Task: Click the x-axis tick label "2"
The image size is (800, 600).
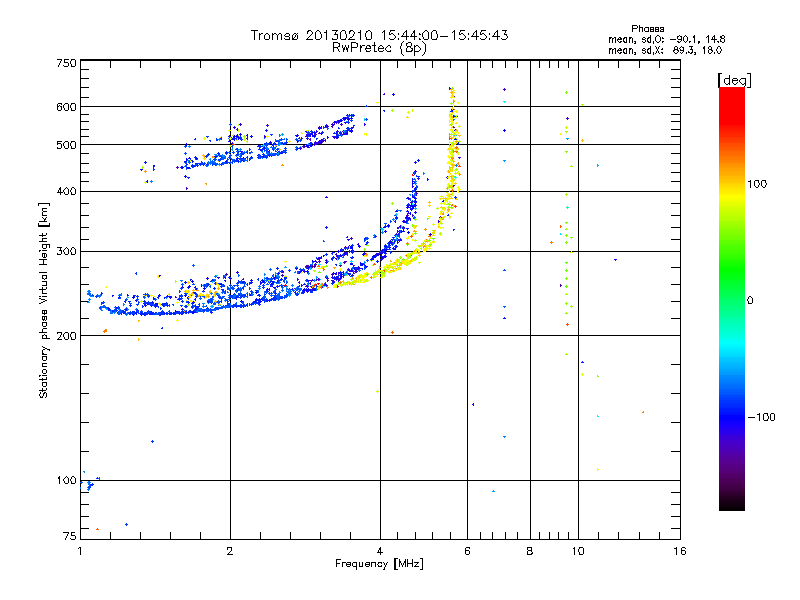Action: tap(230, 551)
